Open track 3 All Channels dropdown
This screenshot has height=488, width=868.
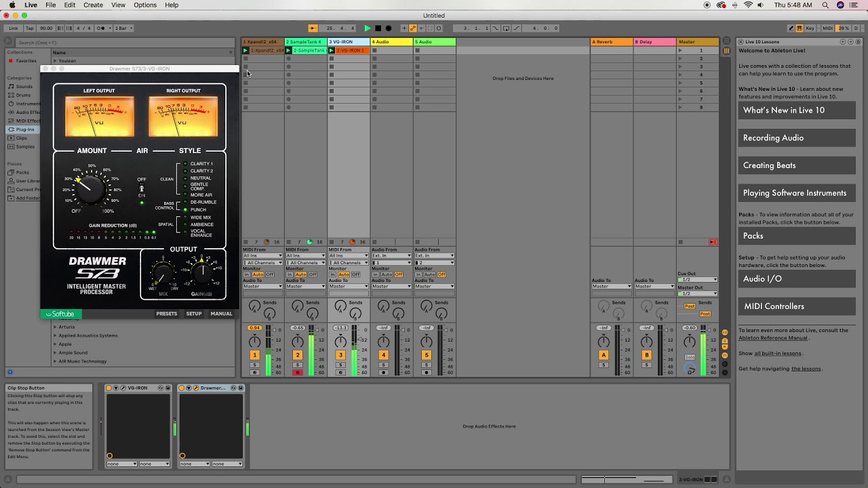pos(349,262)
